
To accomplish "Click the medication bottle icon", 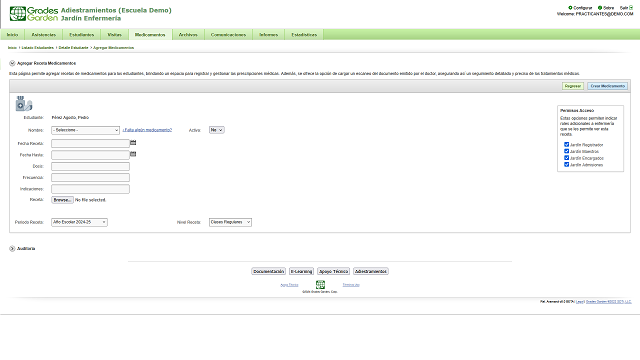I will 24,104.
